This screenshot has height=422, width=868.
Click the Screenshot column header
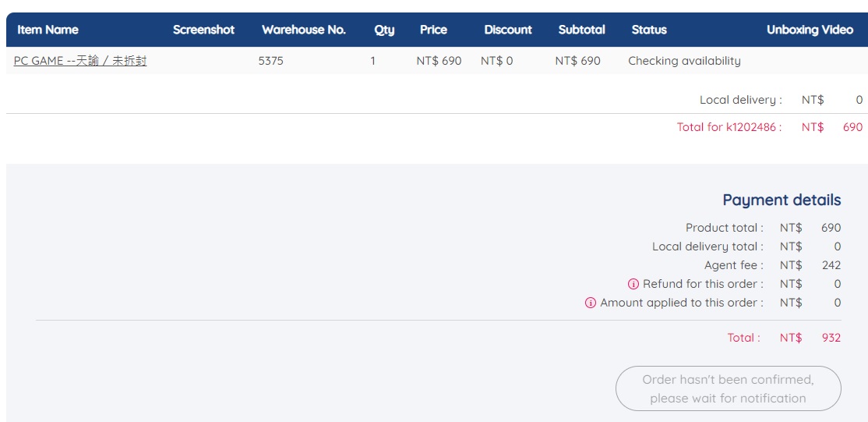tap(203, 30)
